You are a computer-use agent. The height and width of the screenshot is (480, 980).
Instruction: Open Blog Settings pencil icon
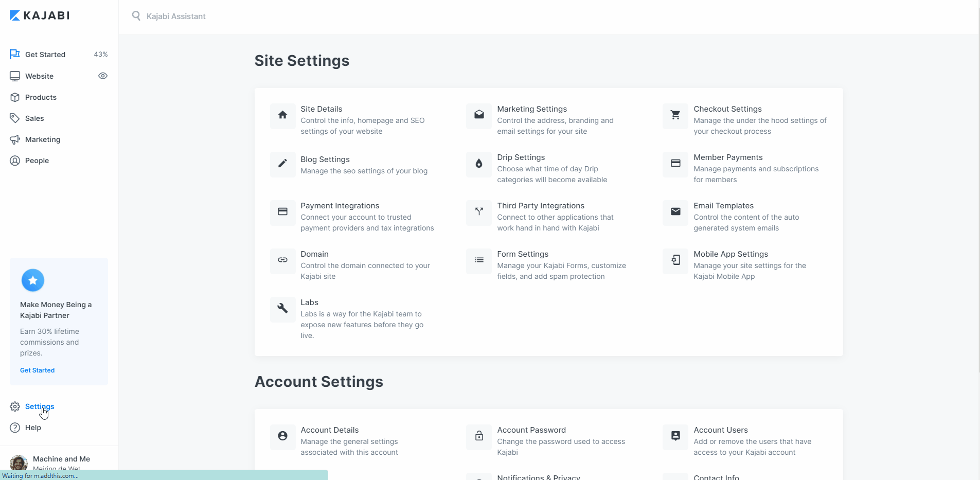tap(283, 164)
